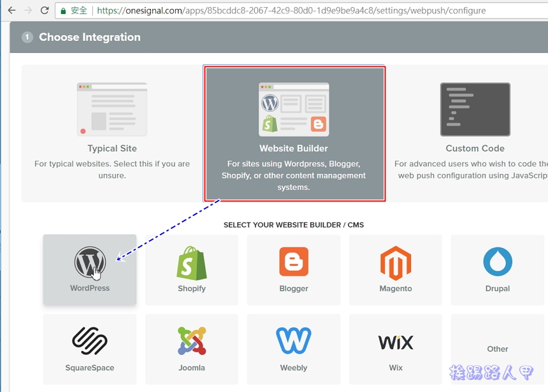Viewport: 548px width, 392px height.
Task: Click the Typical Site description text
Action: tap(112, 170)
